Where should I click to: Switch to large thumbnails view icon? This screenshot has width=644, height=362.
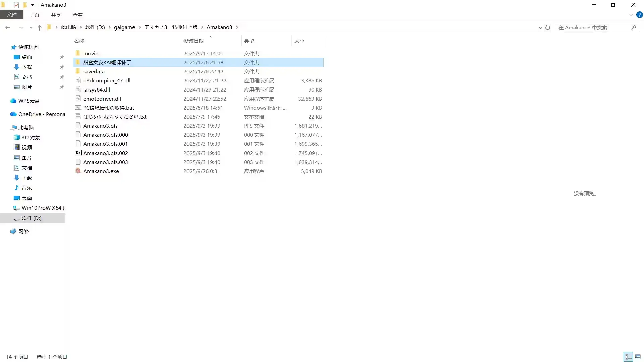coord(638,357)
